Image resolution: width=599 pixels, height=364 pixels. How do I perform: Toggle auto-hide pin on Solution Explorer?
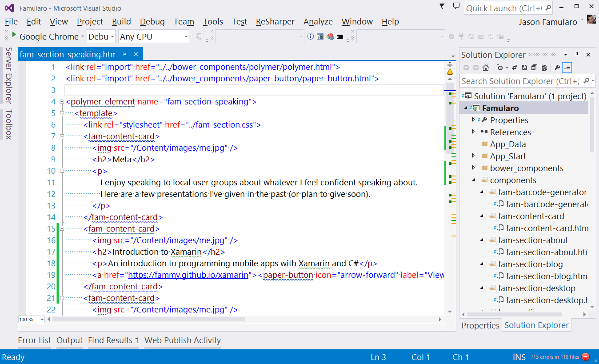click(577, 54)
